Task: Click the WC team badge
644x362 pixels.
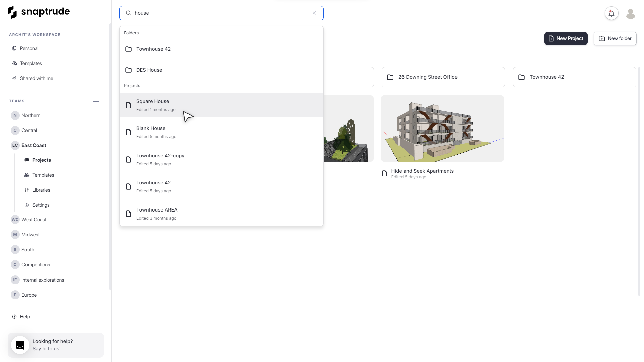Action: pyautogui.click(x=15, y=220)
